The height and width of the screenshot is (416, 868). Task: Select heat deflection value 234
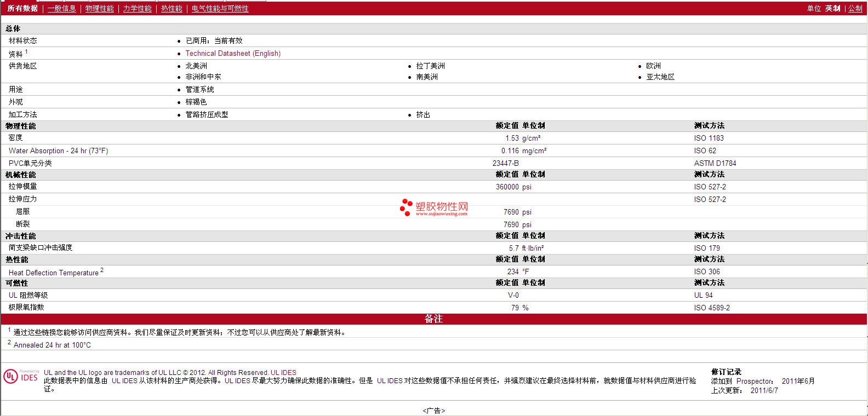tap(513, 271)
